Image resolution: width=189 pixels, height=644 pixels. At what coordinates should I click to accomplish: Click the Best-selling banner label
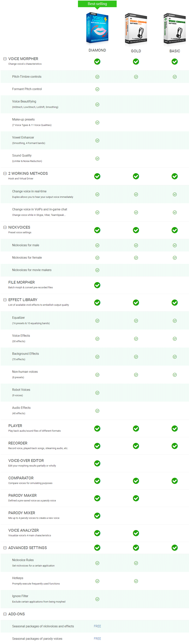pyautogui.click(x=97, y=4)
